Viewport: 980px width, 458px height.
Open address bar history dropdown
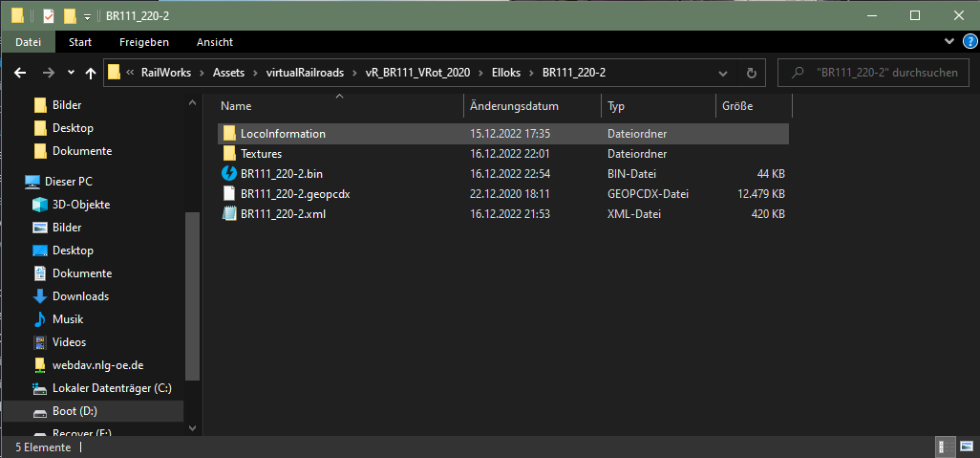723,73
